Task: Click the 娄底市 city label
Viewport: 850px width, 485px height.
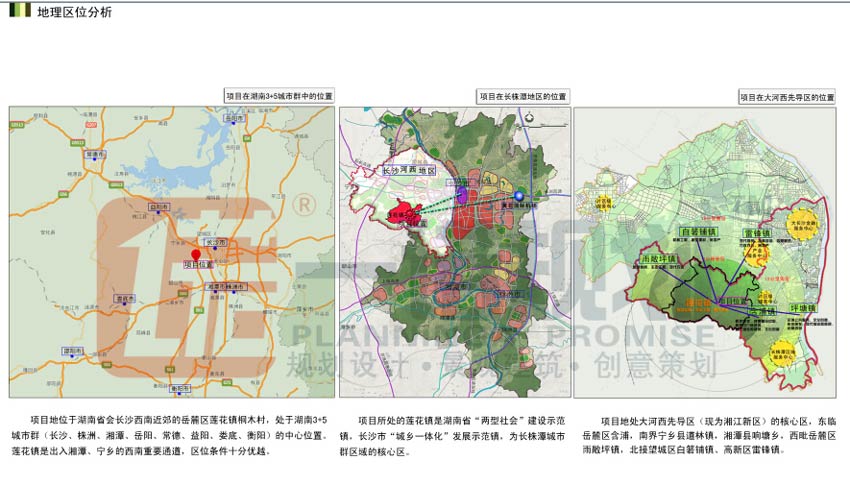Action: (125, 298)
